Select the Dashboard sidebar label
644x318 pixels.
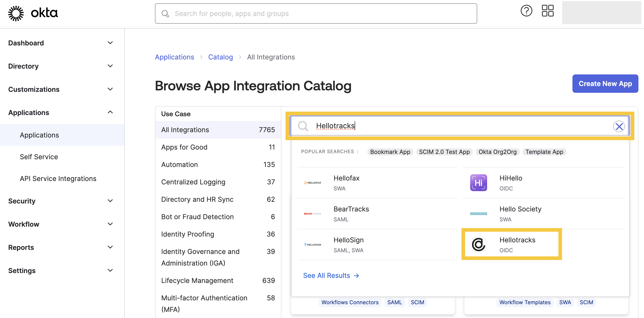click(26, 43)
